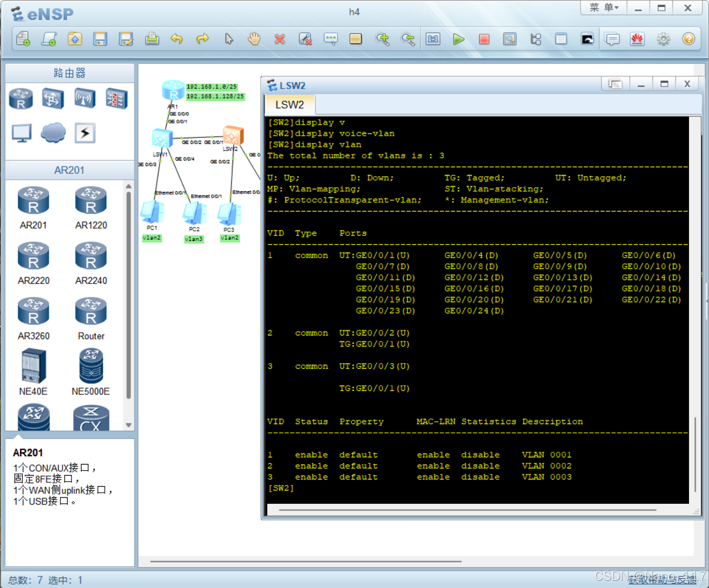Pick the NE5000E router model

91,372
